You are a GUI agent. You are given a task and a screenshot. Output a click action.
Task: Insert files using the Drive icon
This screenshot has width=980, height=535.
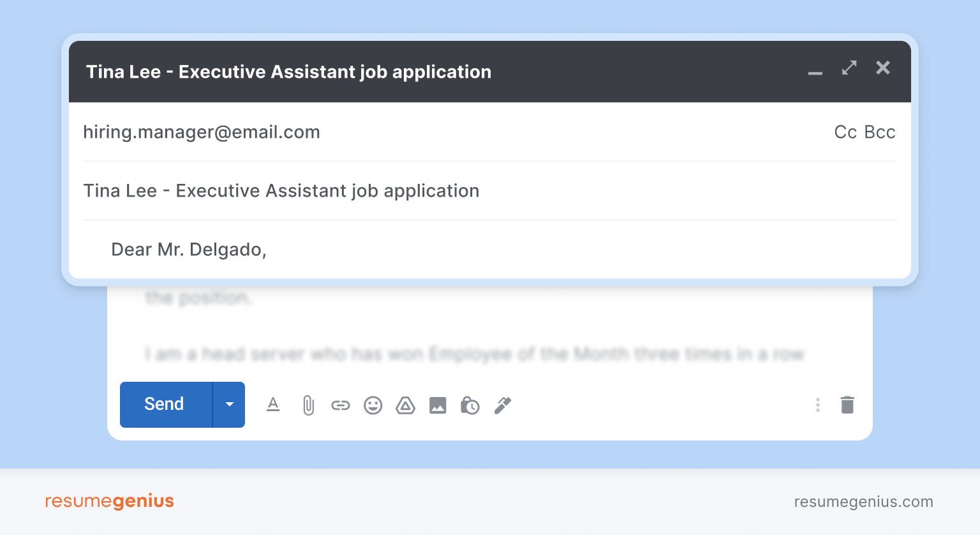[x=406, y=405]
